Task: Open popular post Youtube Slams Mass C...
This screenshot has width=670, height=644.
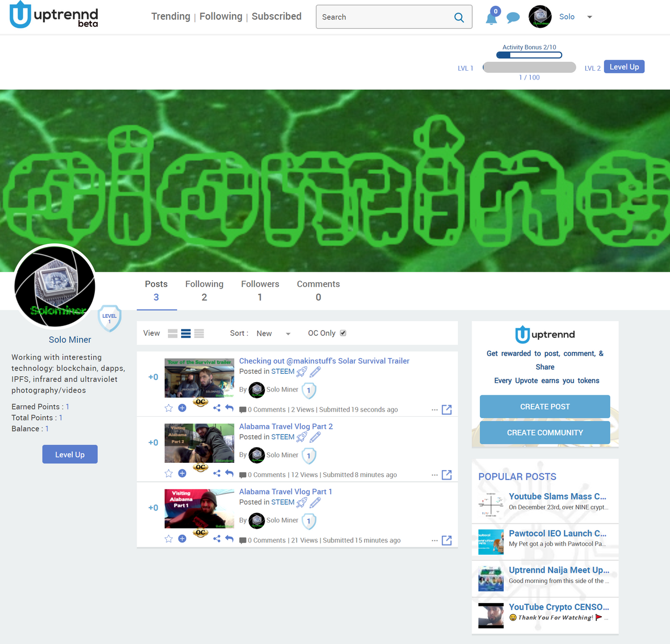Action: point(557,496)
